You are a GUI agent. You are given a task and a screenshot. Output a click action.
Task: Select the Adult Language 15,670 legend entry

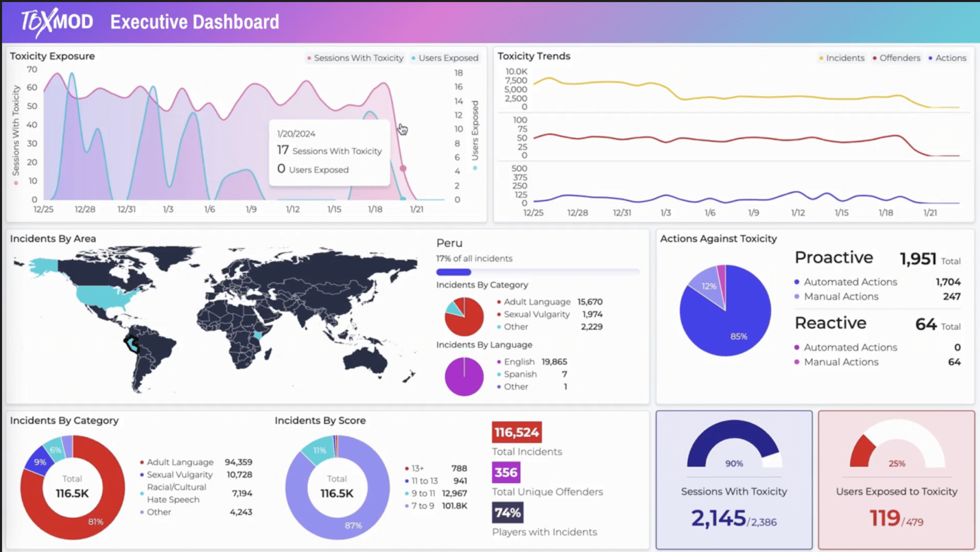[549, 302]
